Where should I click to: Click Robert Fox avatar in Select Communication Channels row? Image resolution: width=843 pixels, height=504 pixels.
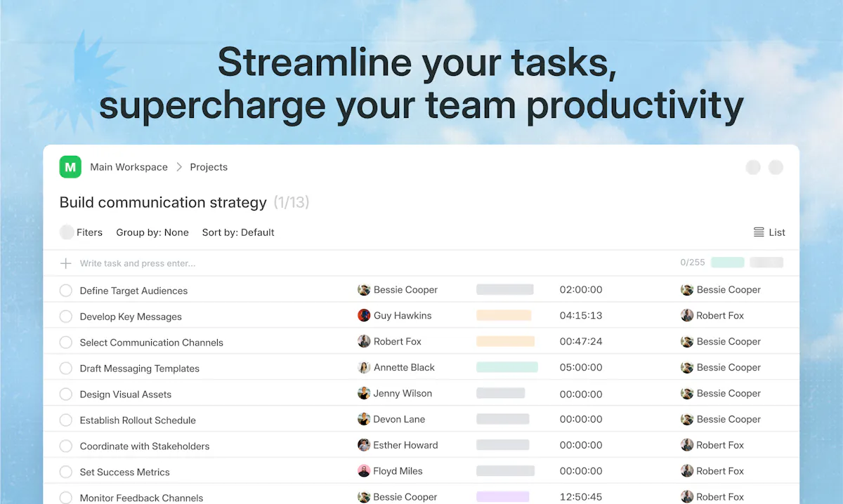(364, 342)
